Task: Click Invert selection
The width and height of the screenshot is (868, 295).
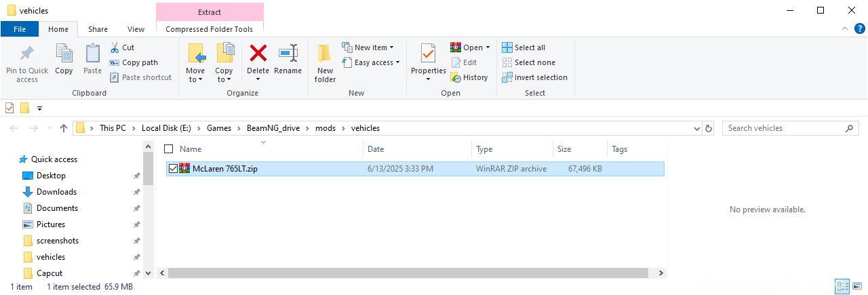Action: [534, 77]
